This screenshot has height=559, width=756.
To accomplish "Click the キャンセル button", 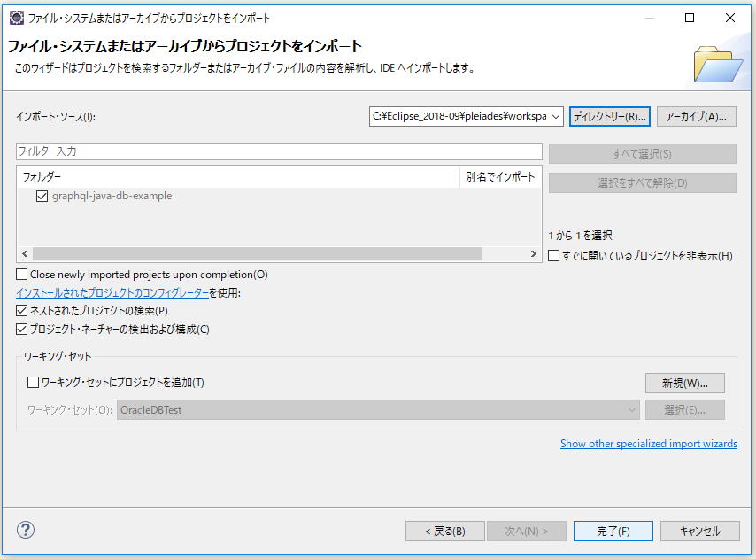I will [x=699, y=531].
